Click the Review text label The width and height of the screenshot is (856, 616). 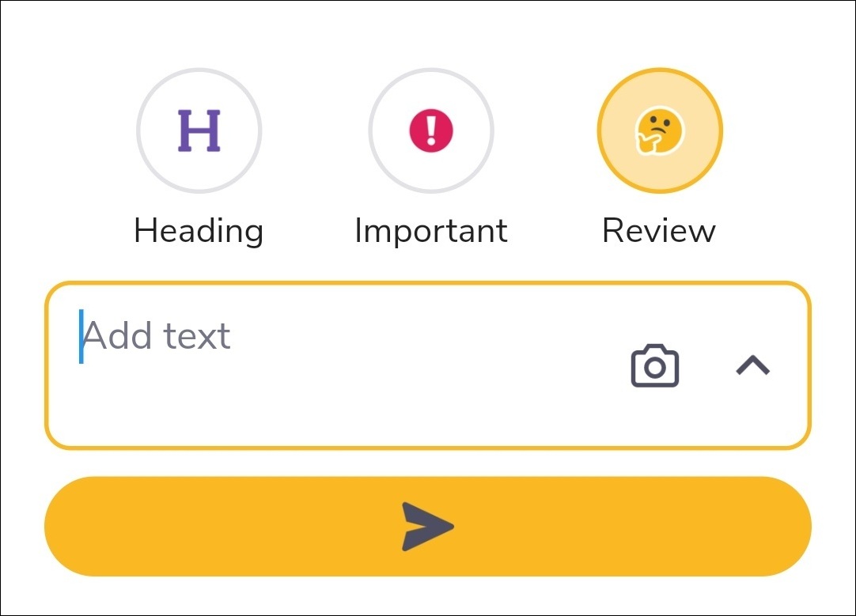pos(659,231)
